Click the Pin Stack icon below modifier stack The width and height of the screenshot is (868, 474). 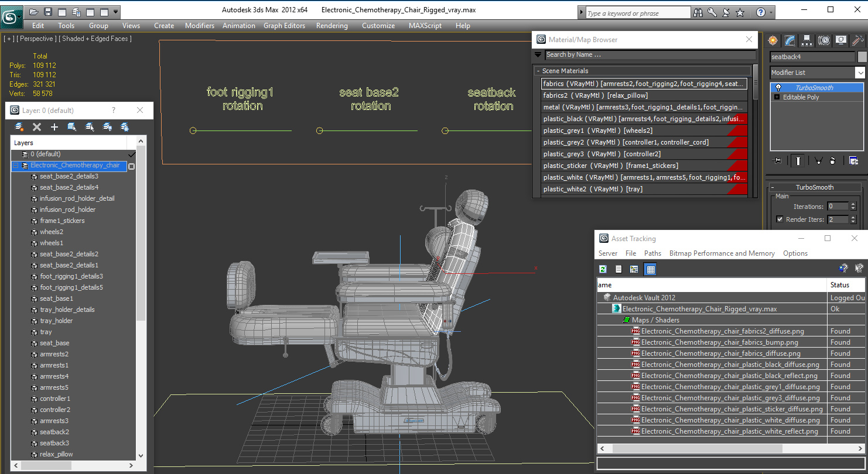[x=778, y=161]
